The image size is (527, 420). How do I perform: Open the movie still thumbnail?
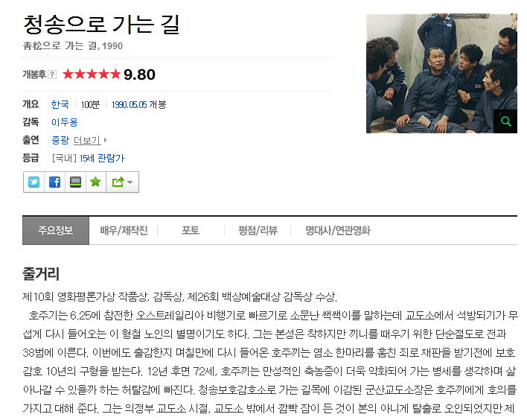coord(441,73)
